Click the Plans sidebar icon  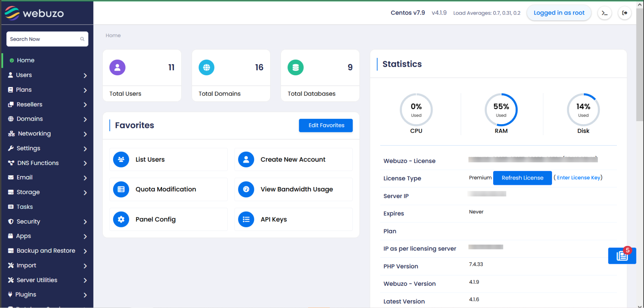(10, 90)
